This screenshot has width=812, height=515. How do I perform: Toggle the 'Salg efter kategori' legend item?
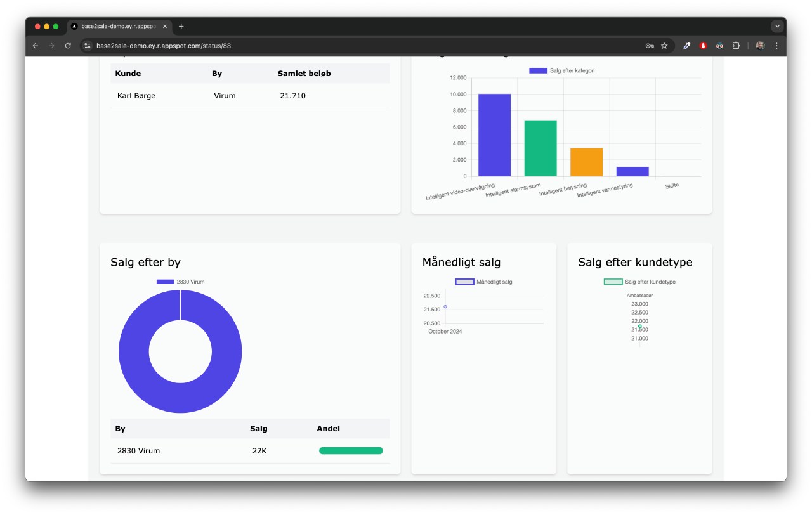(561, 70)
